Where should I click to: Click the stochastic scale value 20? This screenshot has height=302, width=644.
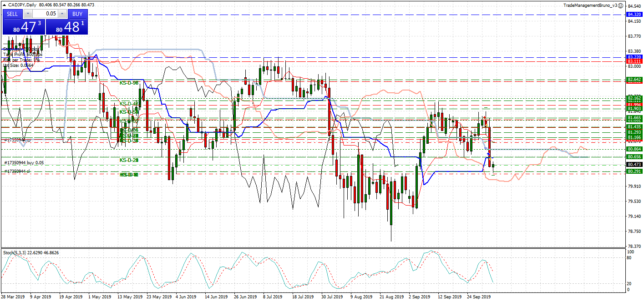[629, 283]
